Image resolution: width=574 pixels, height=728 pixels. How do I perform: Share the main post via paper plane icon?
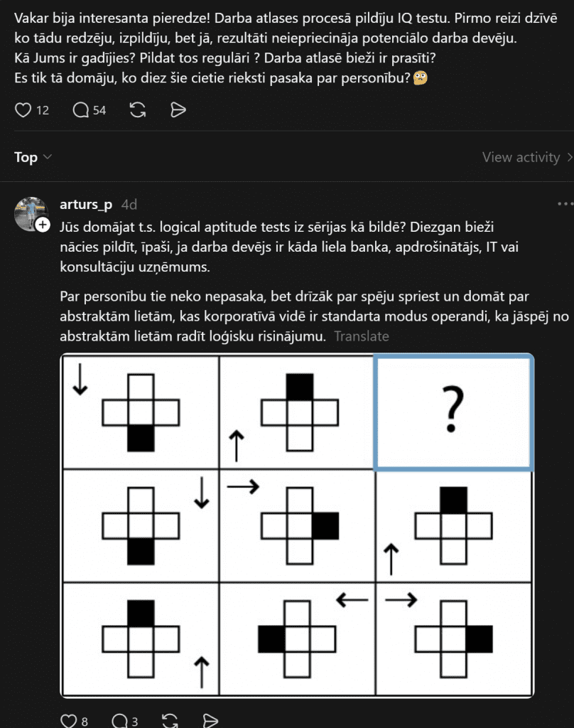coord(178,109)
